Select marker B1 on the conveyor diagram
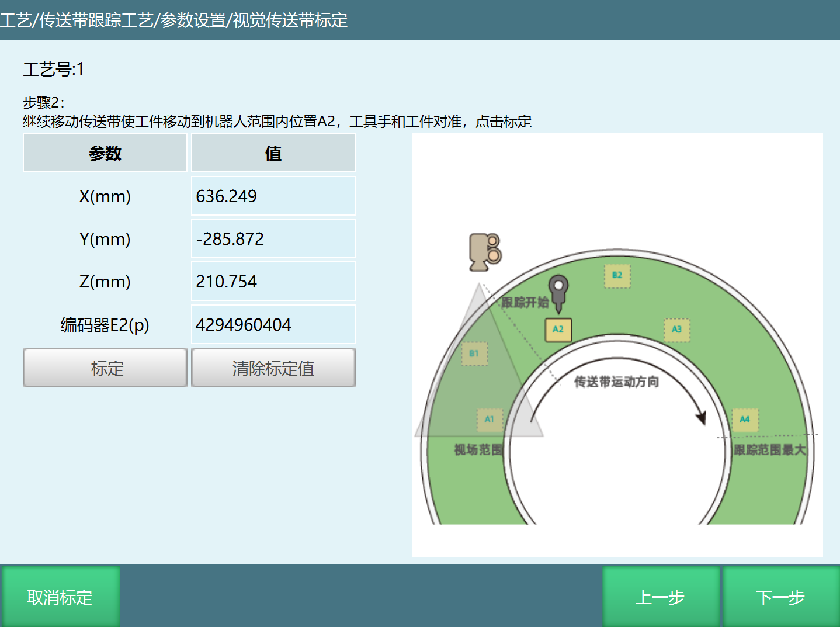Image resolution: width=840 pixels, height=627 pixels. coord(474,353)
